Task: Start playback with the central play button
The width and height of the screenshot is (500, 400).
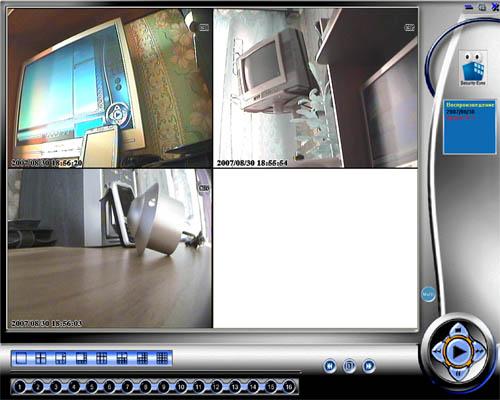Action: (458, 351)
